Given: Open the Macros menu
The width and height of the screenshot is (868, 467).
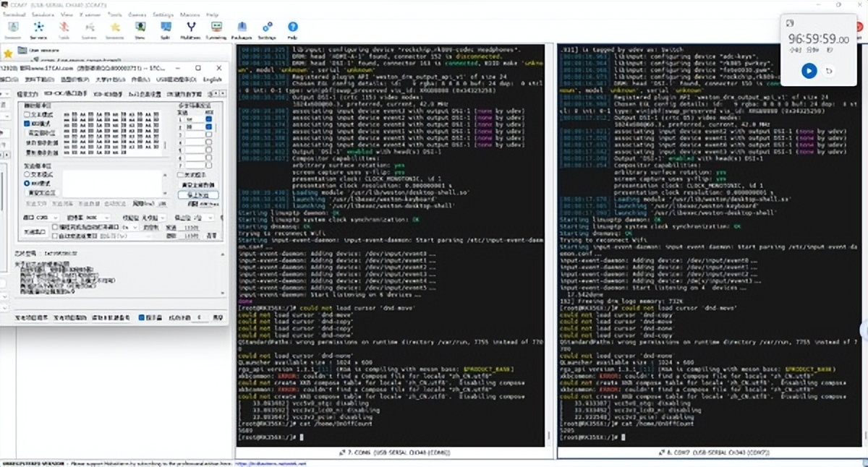Looking at the screenshot, I should point(190,14).
